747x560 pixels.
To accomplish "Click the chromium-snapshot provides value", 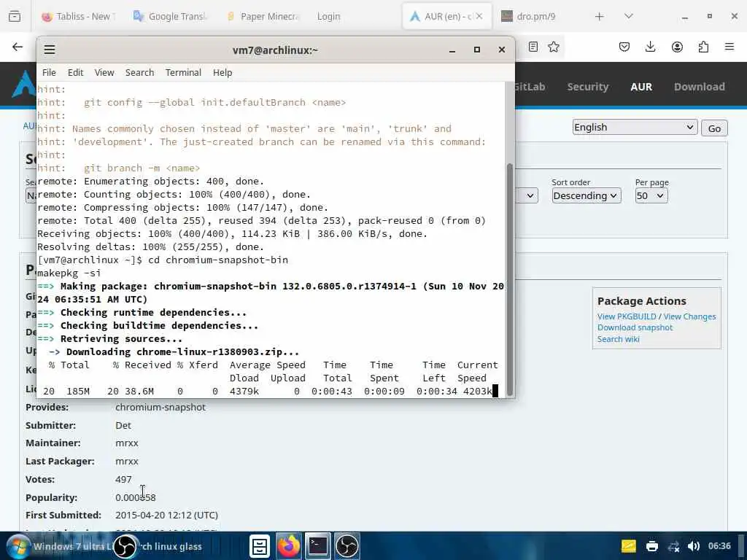I will click(x=160, y=407).
